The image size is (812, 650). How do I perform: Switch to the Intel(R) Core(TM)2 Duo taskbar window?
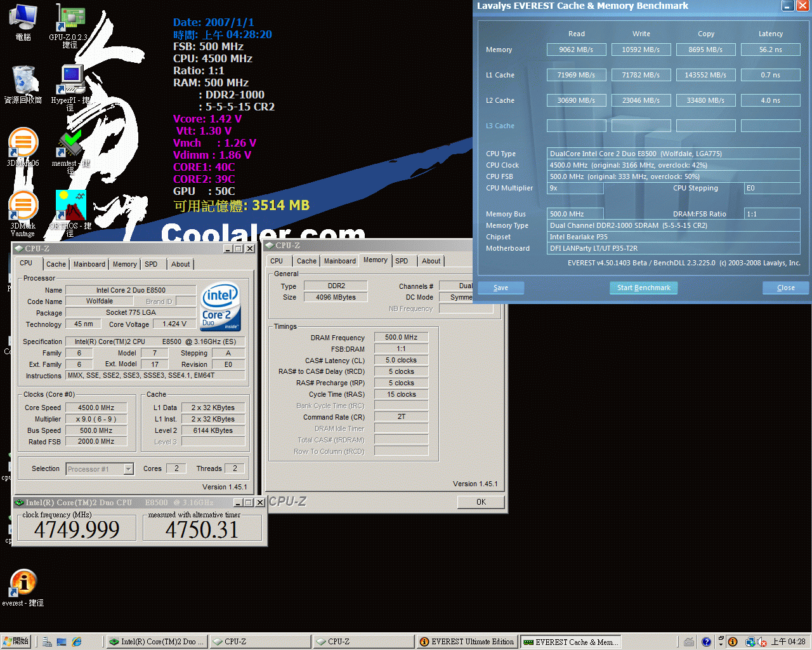[x=156, y=642]
